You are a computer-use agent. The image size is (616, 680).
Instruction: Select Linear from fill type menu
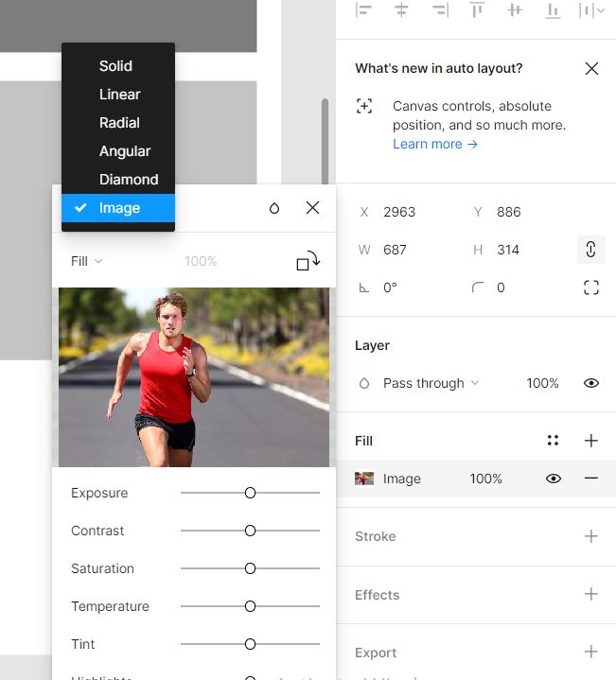[119, 95]
